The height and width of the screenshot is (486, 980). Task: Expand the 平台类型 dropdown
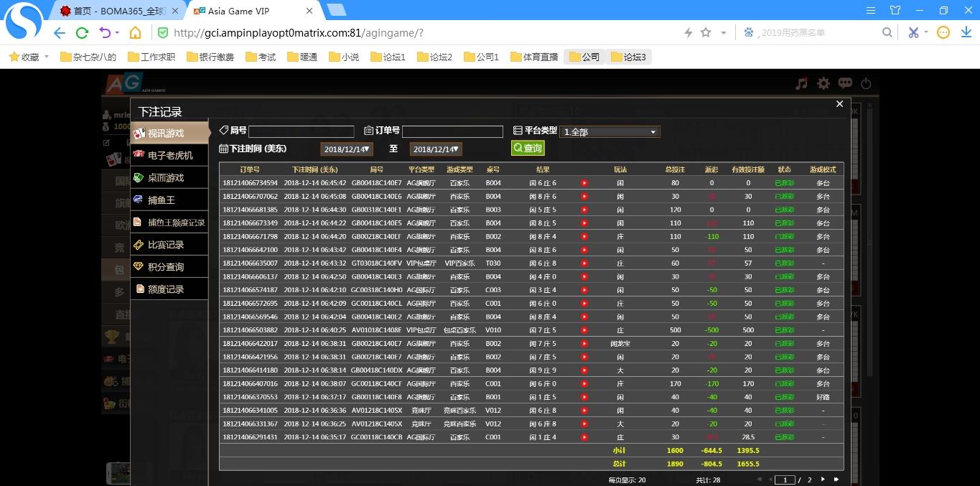click(x=610, y=132)
